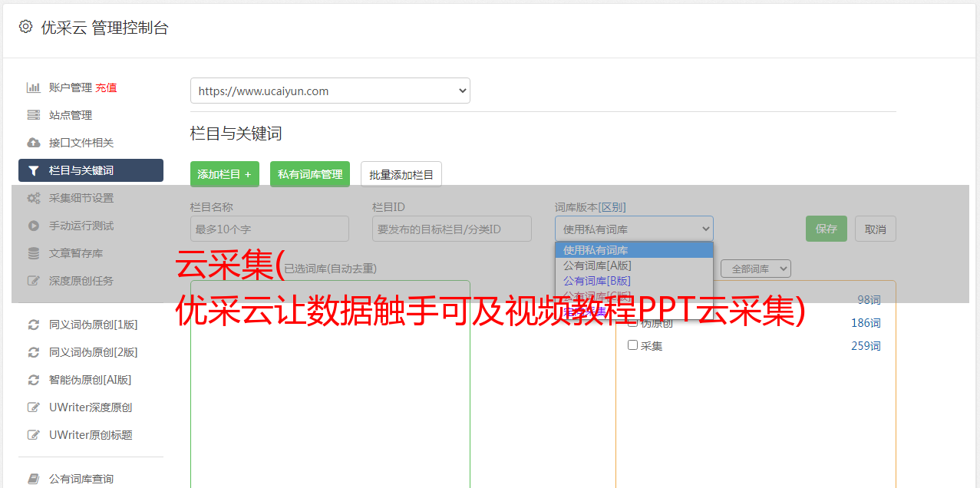Open 同义词伪原创[2版] in the sidebar
The width and height of the screenshot is (980, 488).
coord(94,352)
